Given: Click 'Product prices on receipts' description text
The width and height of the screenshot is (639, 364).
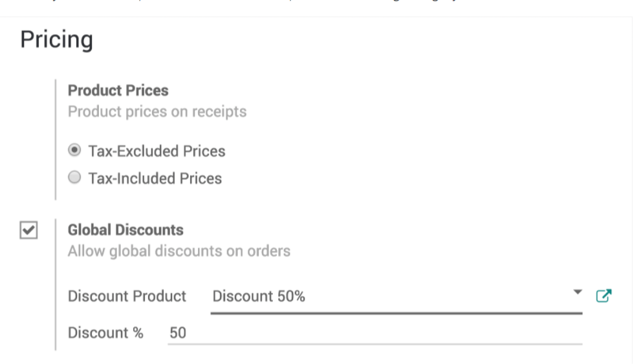Looking at the screenshot, I should [x=157, y=112].
